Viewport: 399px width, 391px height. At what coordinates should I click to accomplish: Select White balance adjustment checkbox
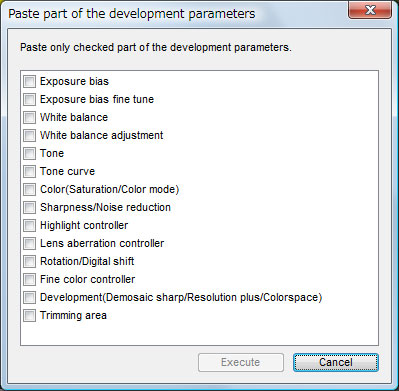point(29,135)
